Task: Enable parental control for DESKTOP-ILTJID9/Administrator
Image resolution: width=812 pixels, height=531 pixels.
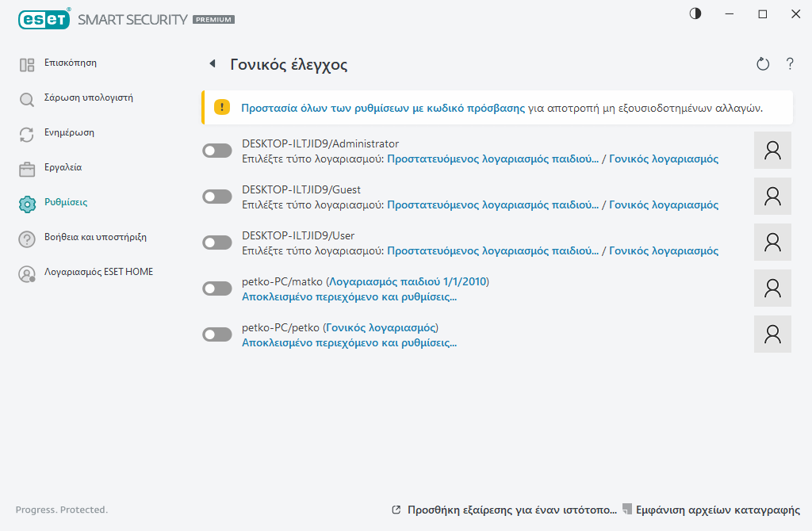Action: [217, 151]
